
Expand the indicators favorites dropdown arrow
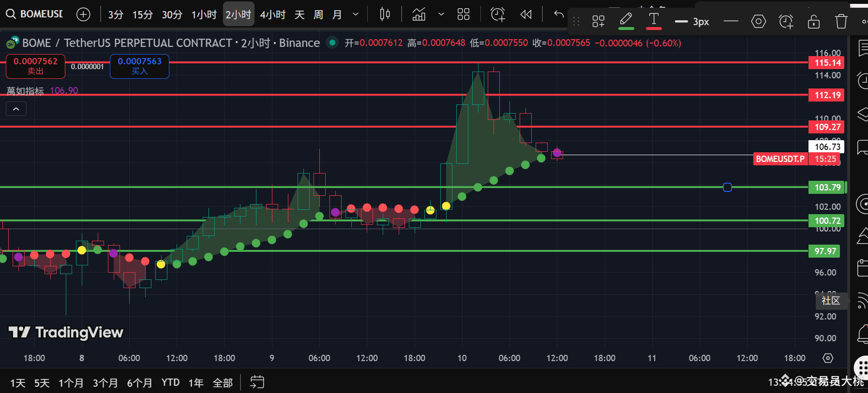tap(441, 15)
